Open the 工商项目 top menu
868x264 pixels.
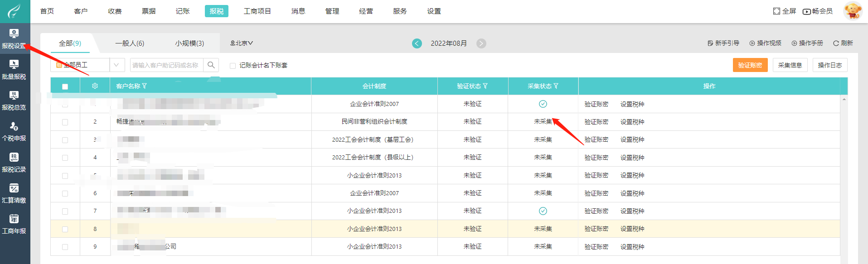point(257,11)
